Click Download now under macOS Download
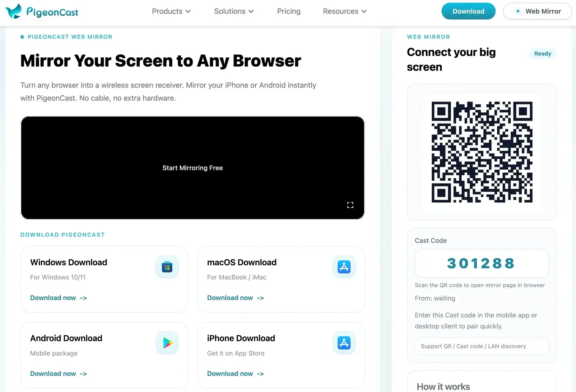This screenshot has width=576, height=392. pyautogui.click(x=236, y=298)
